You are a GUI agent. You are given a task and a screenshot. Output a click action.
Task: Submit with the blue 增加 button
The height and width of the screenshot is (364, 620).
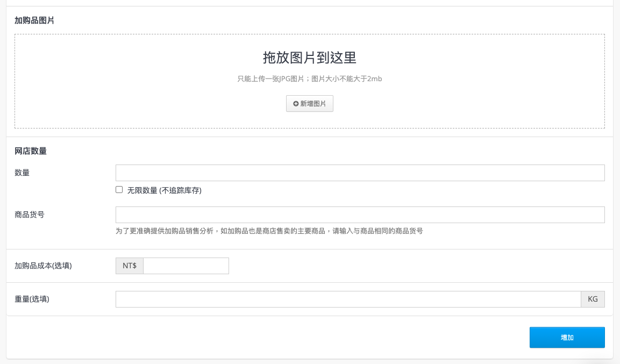pyautogui.click(x=567, y=338)
